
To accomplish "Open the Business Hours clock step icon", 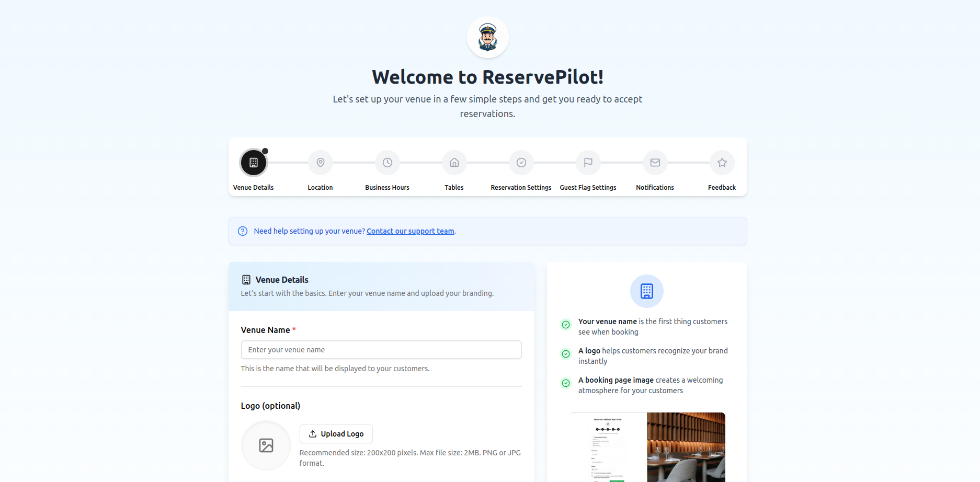I will tap(387, 163).
